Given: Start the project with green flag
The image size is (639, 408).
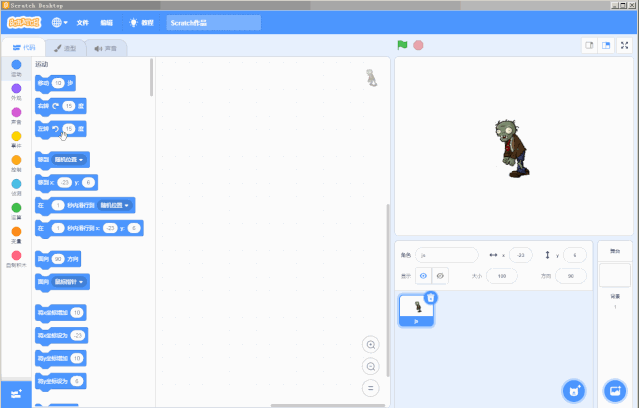Looking at the screenshot, I should 402,45.
